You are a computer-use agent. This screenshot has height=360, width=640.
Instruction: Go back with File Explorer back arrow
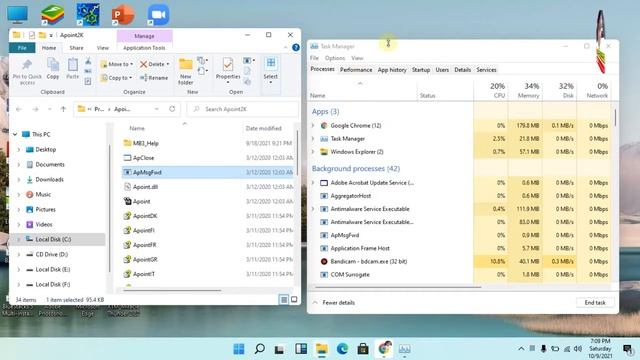point(19,109)
